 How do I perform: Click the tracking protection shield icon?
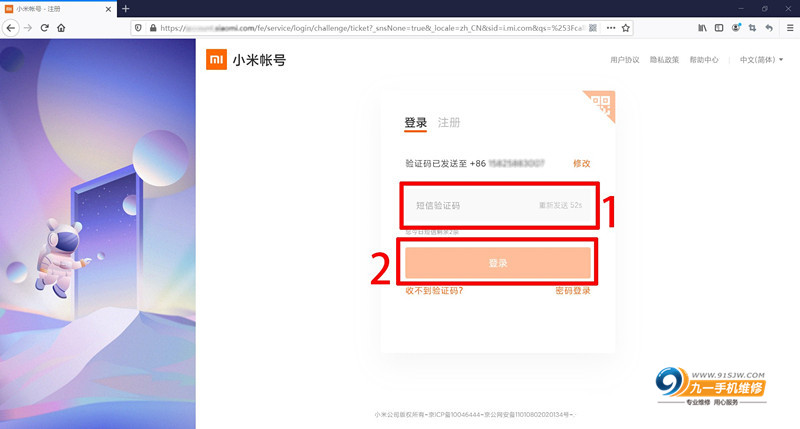coord(138,28)
